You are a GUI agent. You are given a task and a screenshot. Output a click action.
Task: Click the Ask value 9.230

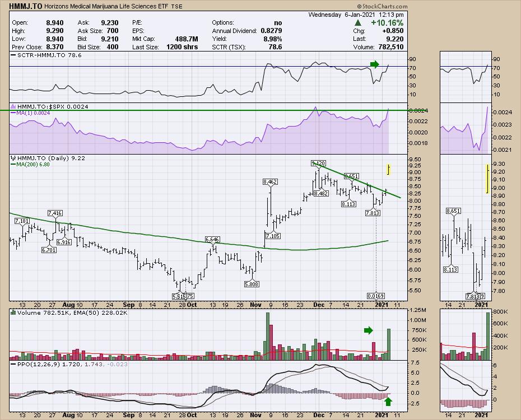pyautogui.click(x=110, y=23)
